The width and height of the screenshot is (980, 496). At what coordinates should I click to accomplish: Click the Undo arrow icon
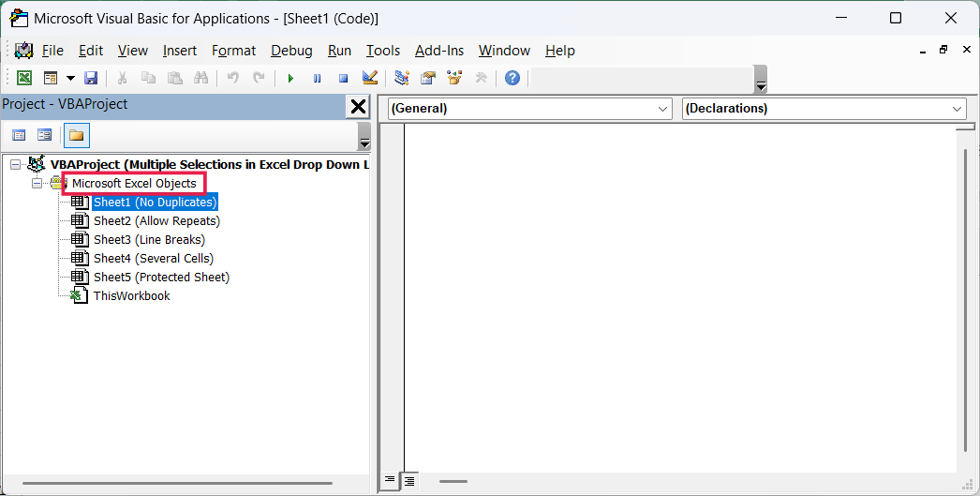[x=232, y=78]
